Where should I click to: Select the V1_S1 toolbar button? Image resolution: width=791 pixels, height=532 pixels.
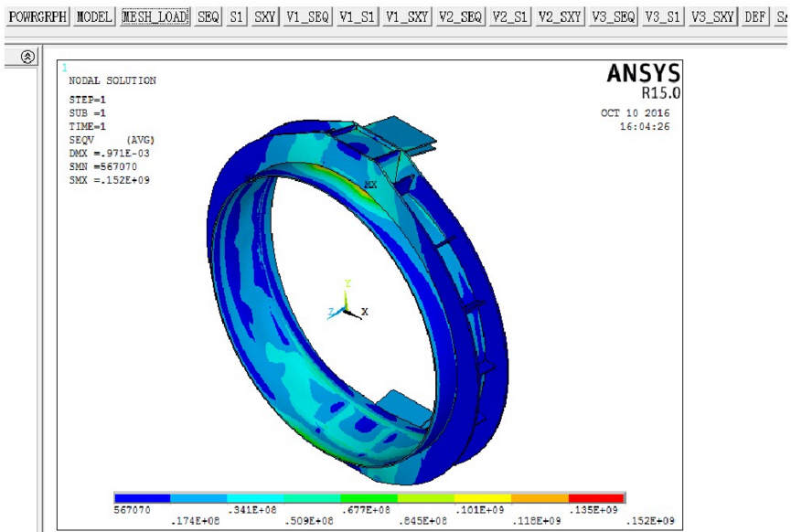[x=357, y=17]
